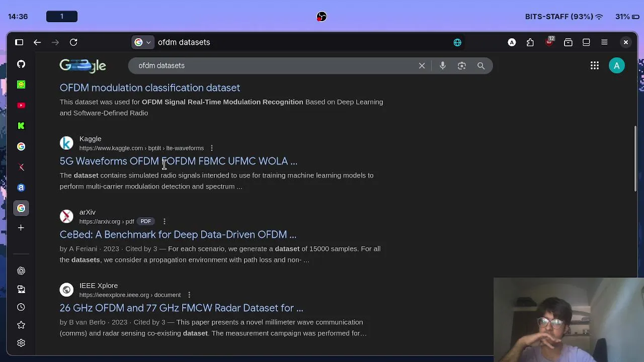Click the teal globe icon in address bar
The image size is (644, 362).
tap(457, 42)
